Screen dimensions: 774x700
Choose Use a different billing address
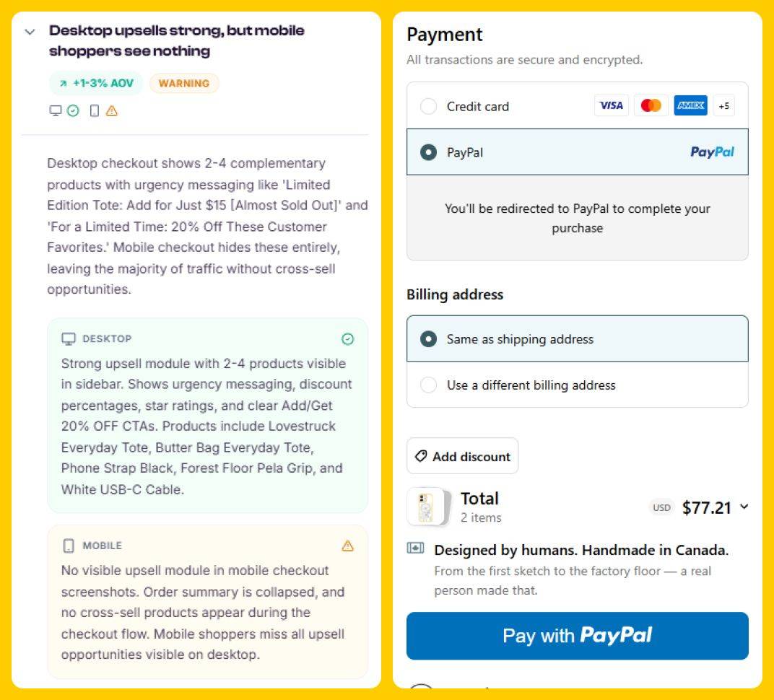coord(430,385)
